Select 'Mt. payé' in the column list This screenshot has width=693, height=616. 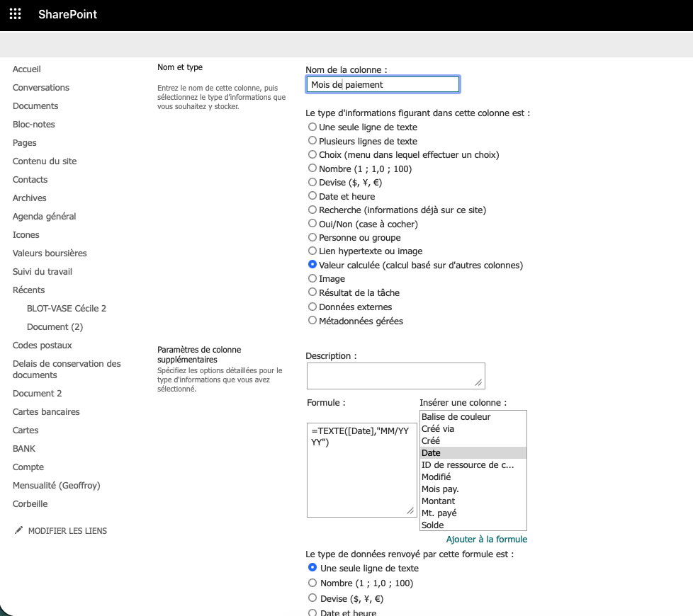[x=473, y=513]
